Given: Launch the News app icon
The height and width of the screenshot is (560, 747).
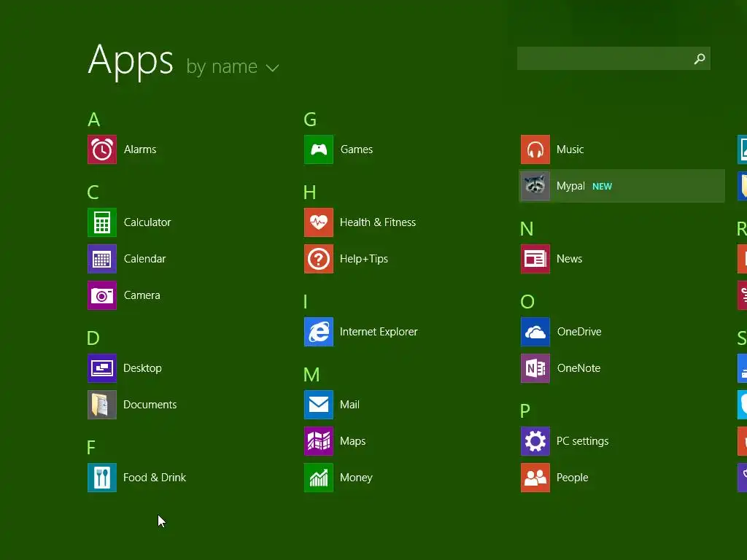Looking at the screenshot, I should pyautogui.click(x=535, y=259).
